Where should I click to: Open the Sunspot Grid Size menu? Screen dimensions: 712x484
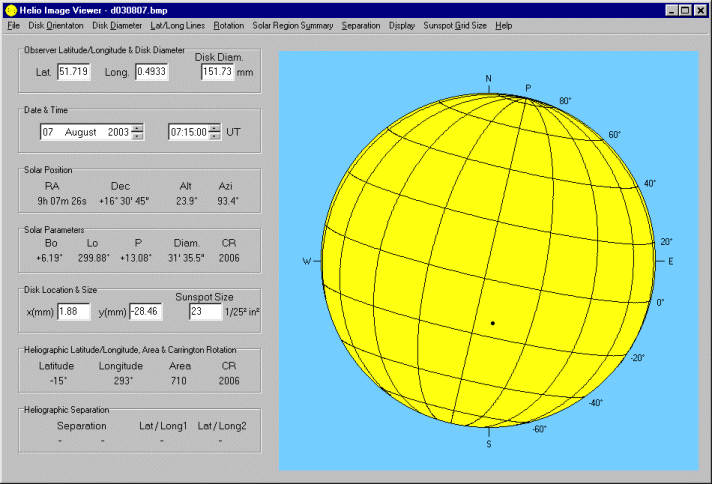pos(455,24)
